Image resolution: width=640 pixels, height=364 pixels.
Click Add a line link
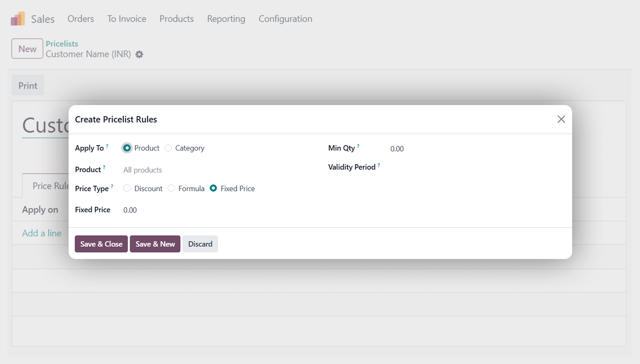(x=42, y=233)
